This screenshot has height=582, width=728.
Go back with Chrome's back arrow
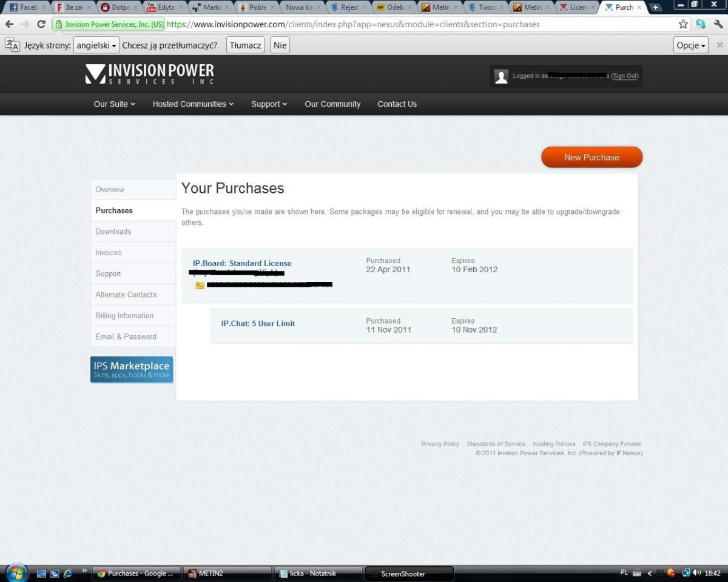pos(10,24)
